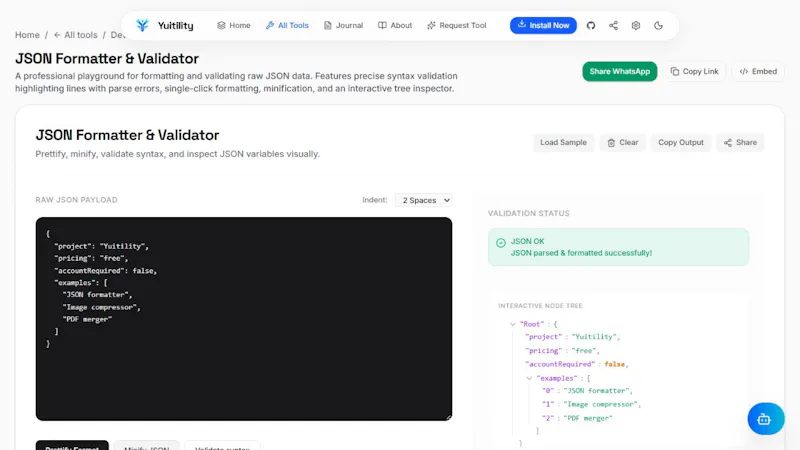The width and height of the screenshot is (800, 450).
Task: Open the settings gear icon
Action: (x=636, y=26)
